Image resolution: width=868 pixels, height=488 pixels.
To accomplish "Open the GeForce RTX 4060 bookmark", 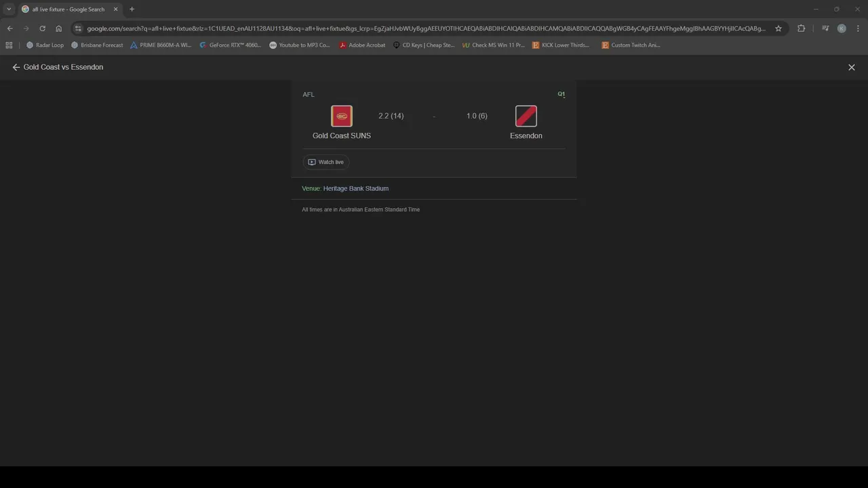I will [231, 45].
